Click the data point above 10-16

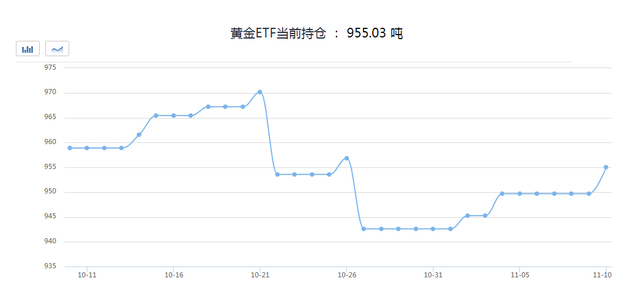pos(174,116)
